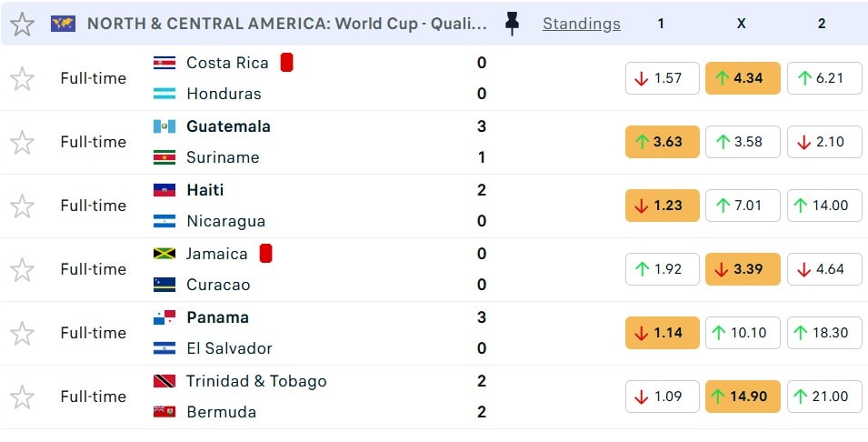868x442 pixels.
Task: Select away odds 18.30 for El Salvador
Action: 823,333
